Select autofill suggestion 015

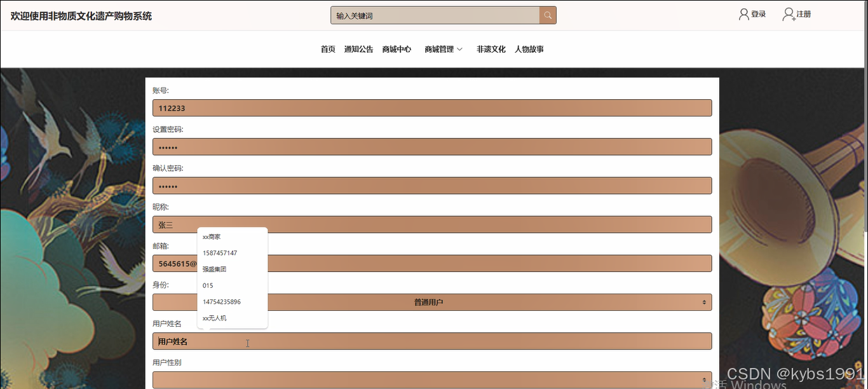[233, 285]
